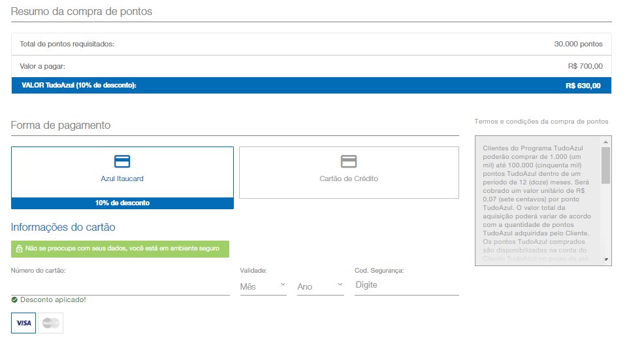Click the Resumo da compra de pontos heading
644x340 pixels.
point(82,12)
